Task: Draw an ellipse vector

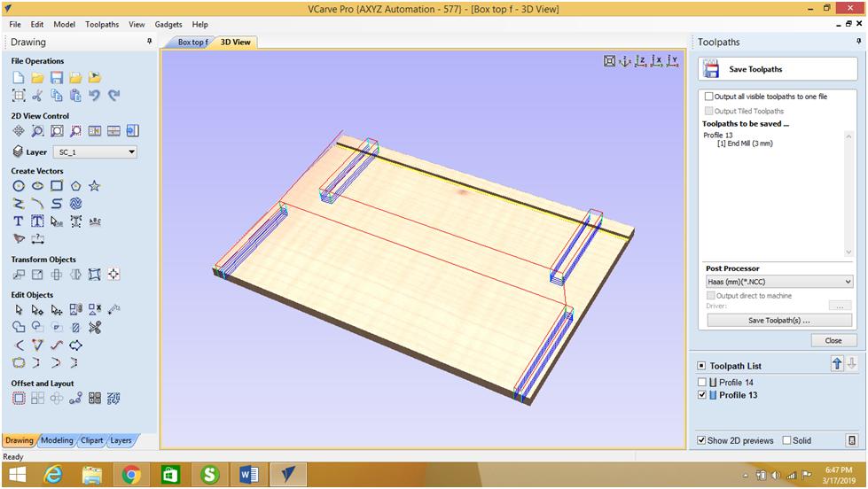Action: tap(37, 186)
